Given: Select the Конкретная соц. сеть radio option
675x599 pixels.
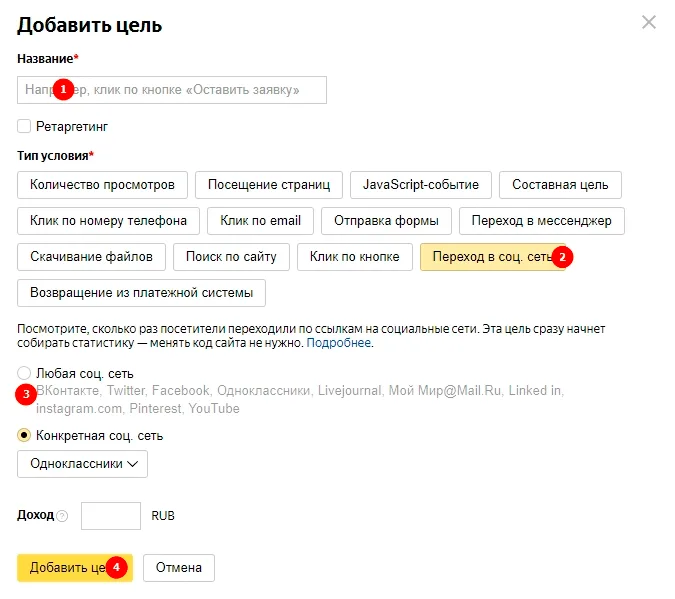Looking at the screenshot, I should 24,435.
